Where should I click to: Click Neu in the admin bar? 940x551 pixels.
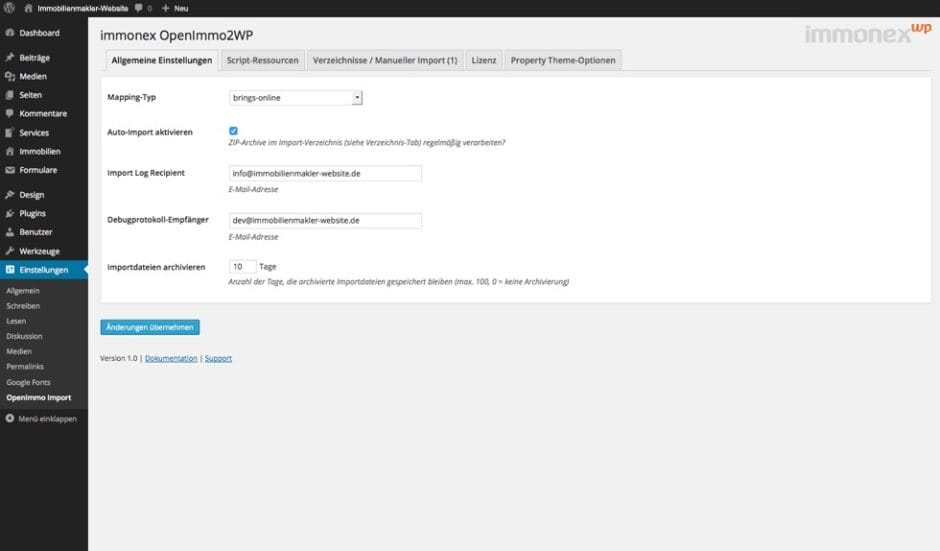(181, 8)
